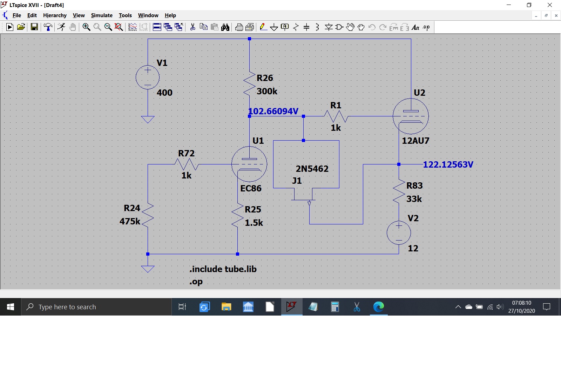Click the Zoom to Fit icon

pos(119,27)
